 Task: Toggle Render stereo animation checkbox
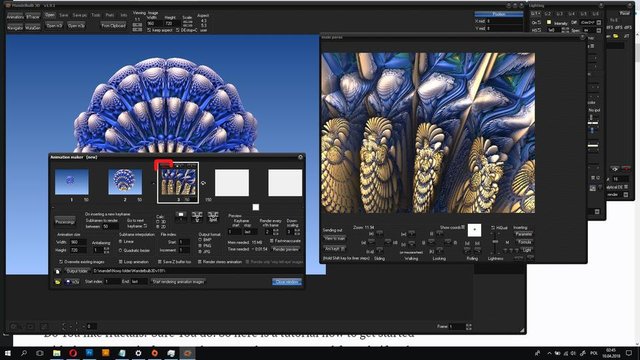[200, 262]
